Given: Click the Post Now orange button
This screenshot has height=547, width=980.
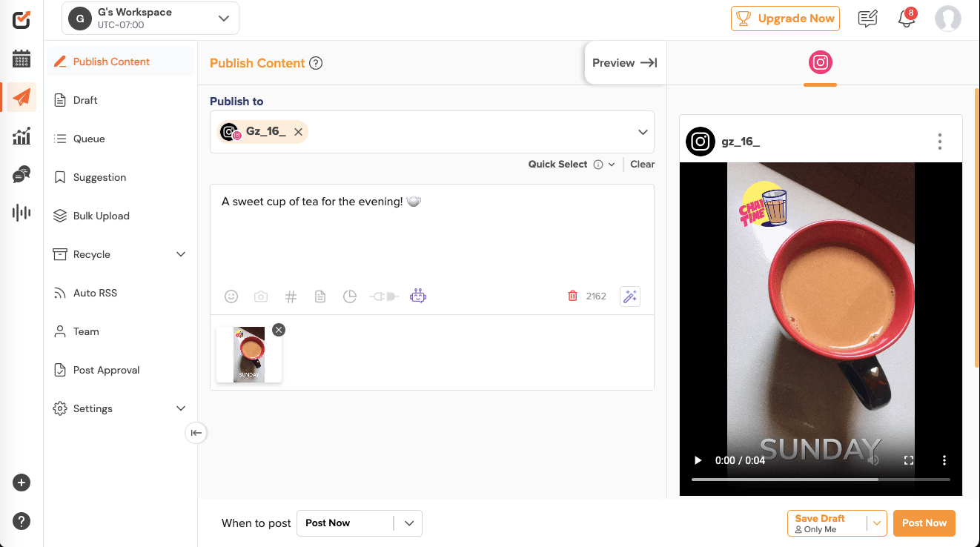Looking at the screenshot, I should coord(924,523).
